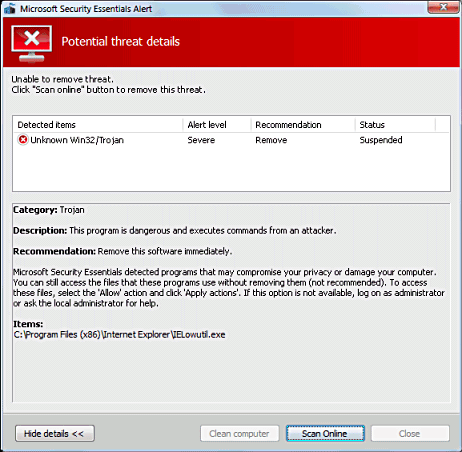462x452 pixels.
Task: Click the 'Unable to remove threat.' message
Action: (x=62, y=79)
